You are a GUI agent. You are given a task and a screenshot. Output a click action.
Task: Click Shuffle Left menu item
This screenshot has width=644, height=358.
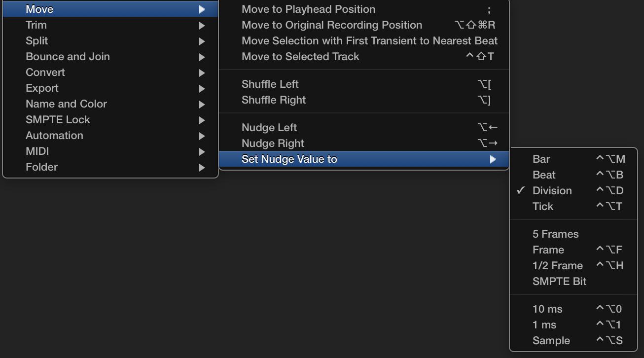(x=270, y=84)
